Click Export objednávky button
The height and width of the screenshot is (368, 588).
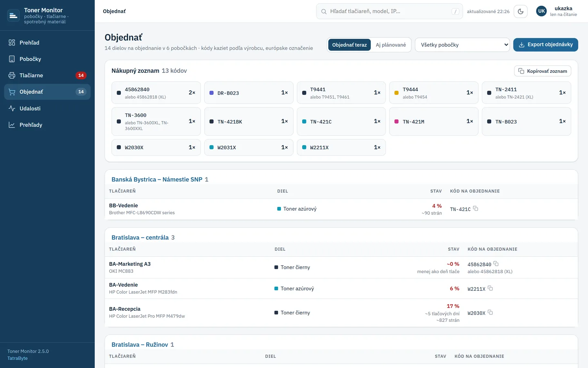546,45
